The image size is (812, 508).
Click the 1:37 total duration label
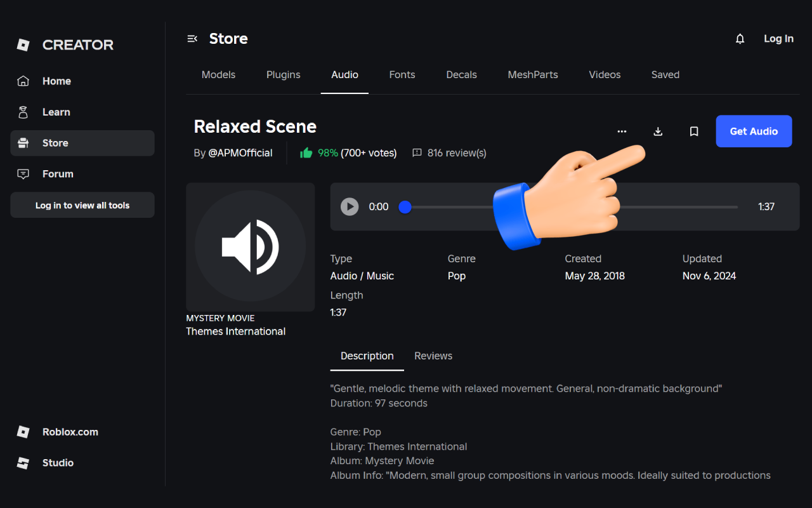(x=766, y=206)
